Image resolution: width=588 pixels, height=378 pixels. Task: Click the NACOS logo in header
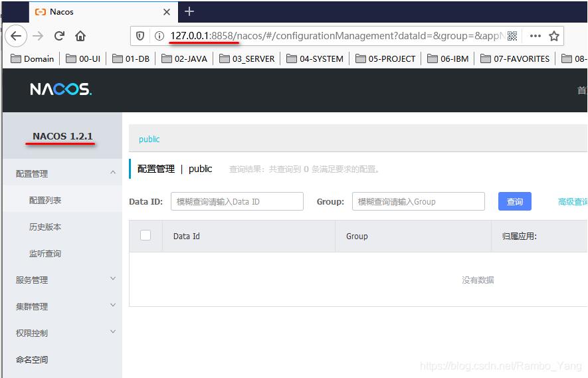pos(60,90)
